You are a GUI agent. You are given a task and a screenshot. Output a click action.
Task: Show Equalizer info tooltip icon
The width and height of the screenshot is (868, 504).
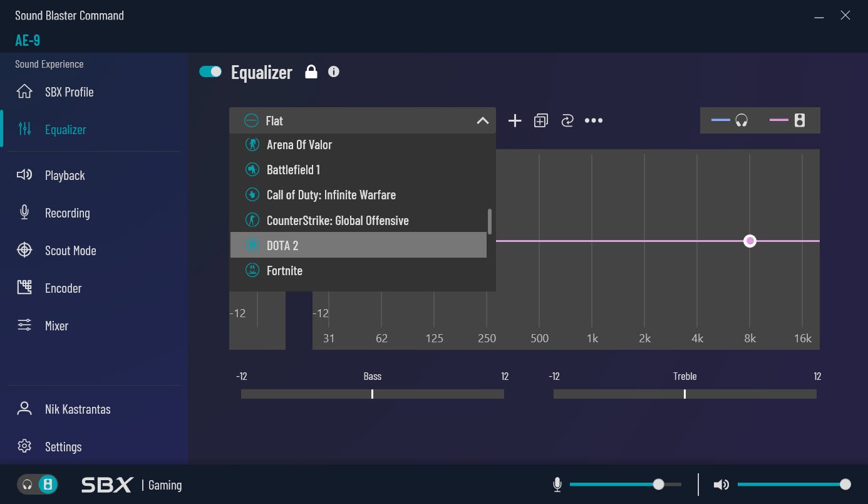click(x=334, y=71)
